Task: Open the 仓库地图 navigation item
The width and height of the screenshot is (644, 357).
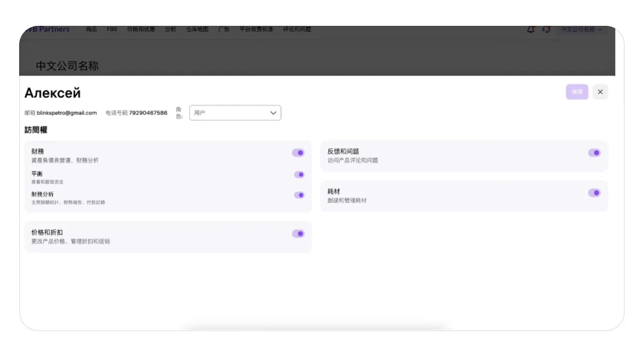Action: [197, 30]
